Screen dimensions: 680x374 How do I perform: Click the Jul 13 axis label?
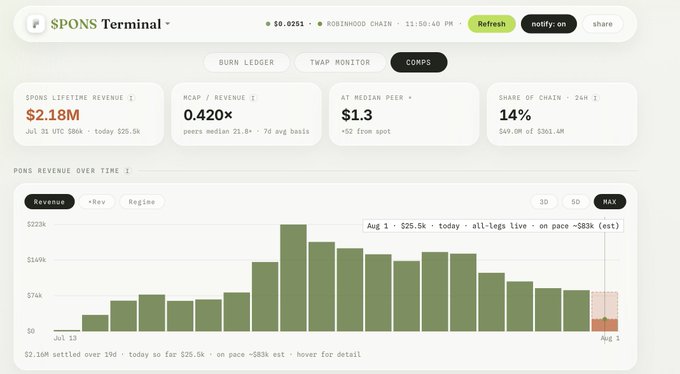tap(65, 338)
